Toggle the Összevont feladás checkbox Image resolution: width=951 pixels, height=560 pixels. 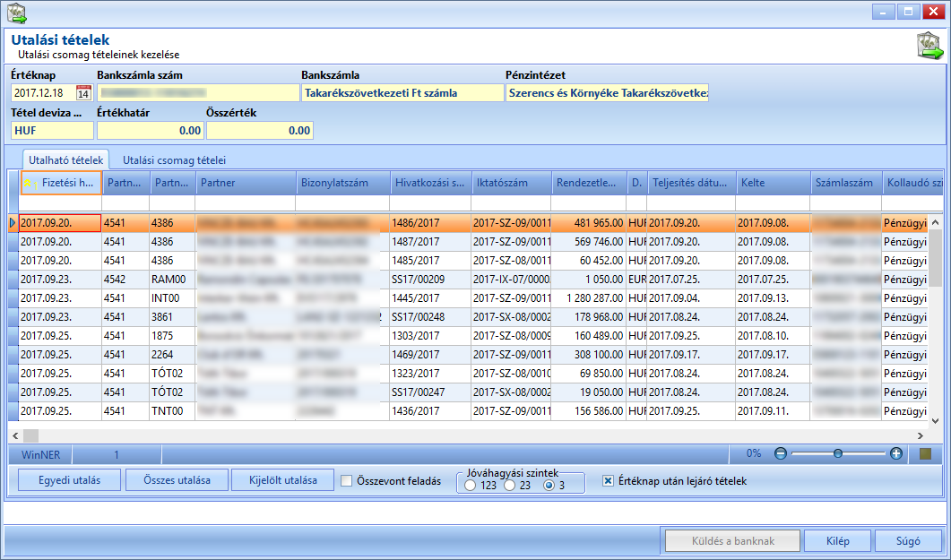tap(346, 481)
